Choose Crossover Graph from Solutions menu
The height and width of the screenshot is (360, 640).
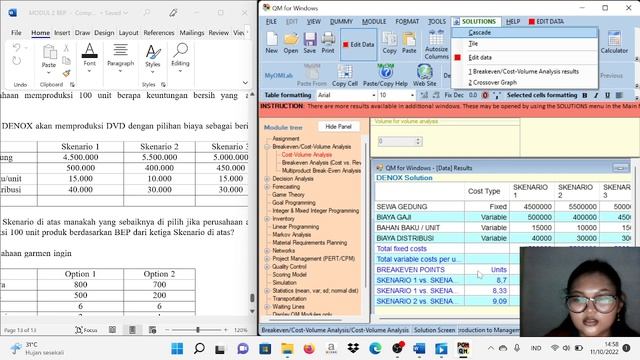pos(525,82)
